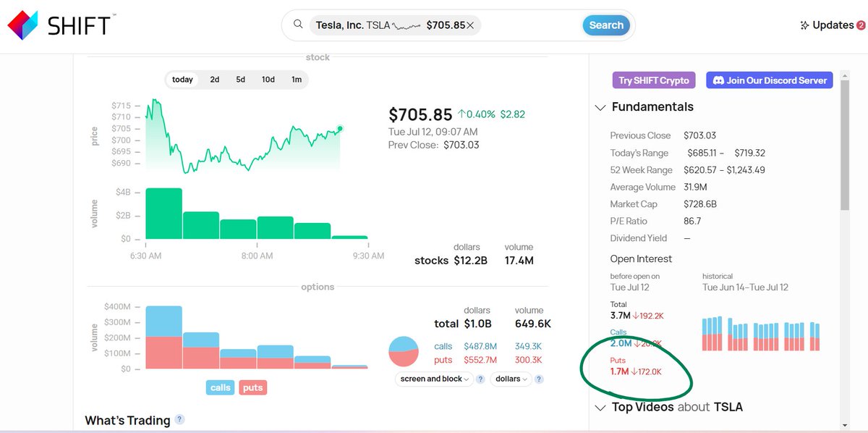The image size is (868, 433).
Task: Click the green dot at the price line's end
Action: tap(340, 128)
